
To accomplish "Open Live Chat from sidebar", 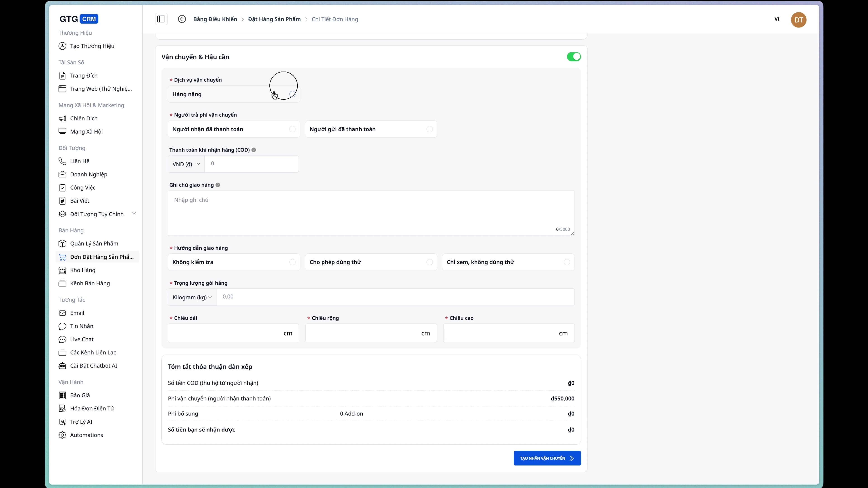I will [x=82, y=339].
